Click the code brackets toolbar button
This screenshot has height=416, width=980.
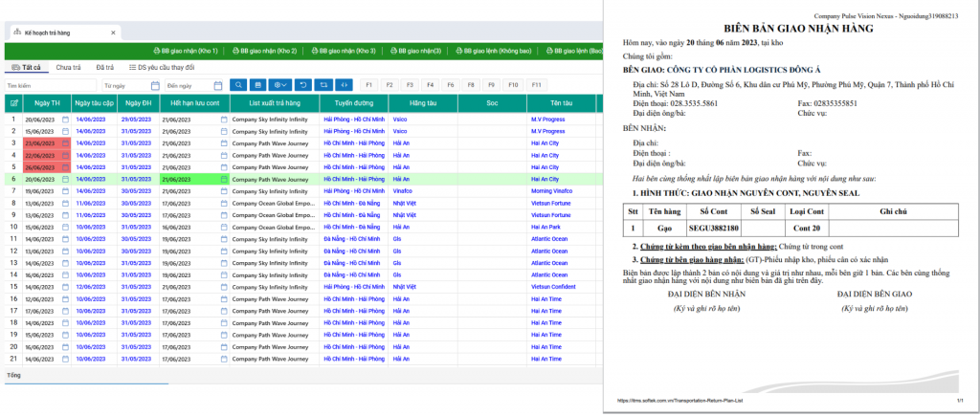click(x=345, y=85)
